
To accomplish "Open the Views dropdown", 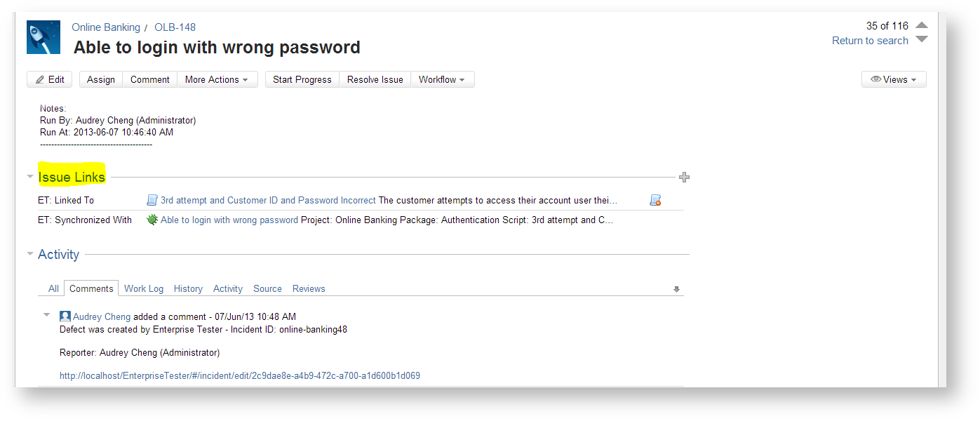I will [894, 80].
